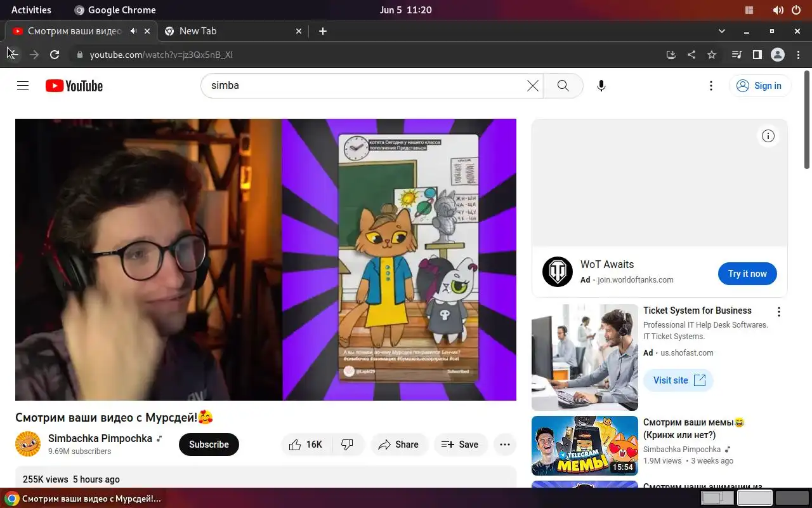Share the video
This screenshot has height=508, width=812.
pos(399,444)
